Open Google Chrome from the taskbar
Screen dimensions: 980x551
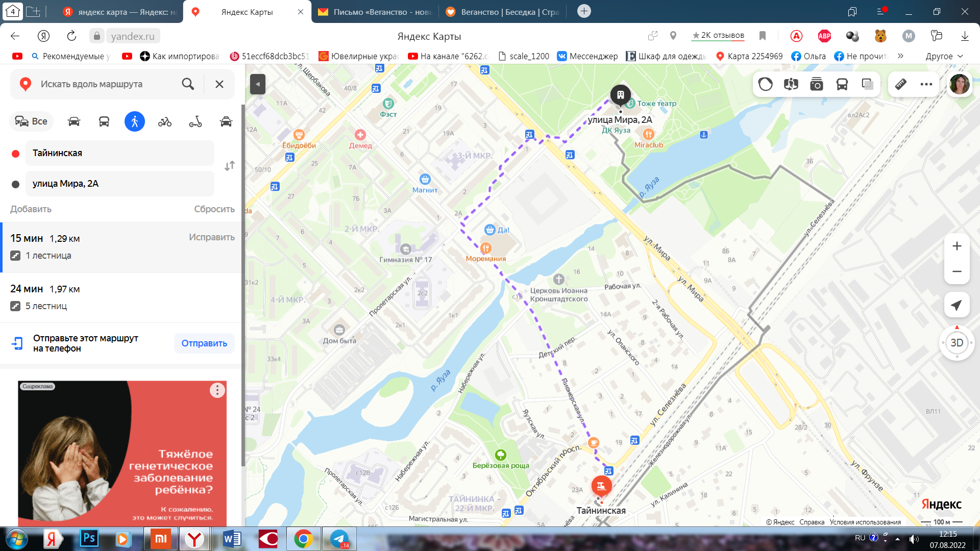(x=303, y=538)
